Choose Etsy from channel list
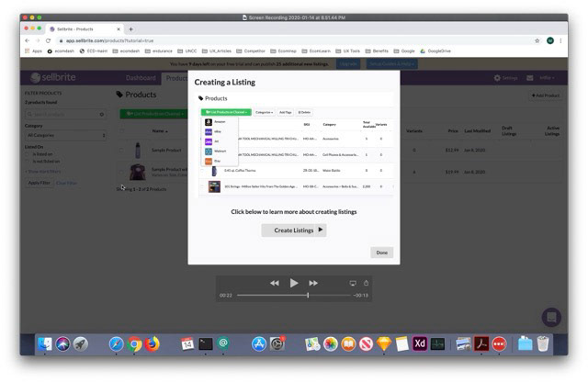The height and width of the screenshot is (382, 588). click(220, 161)
